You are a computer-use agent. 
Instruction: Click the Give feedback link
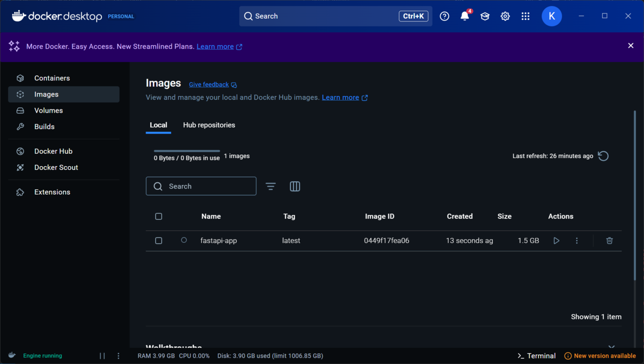coord(209,85)
